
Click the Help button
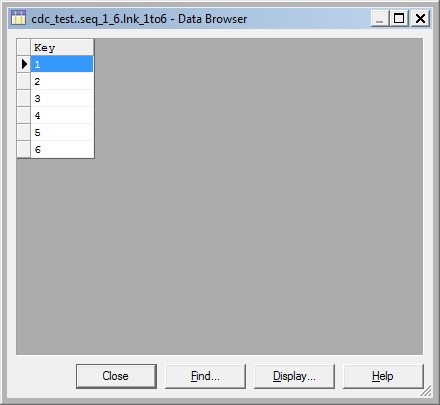(383, 376)
